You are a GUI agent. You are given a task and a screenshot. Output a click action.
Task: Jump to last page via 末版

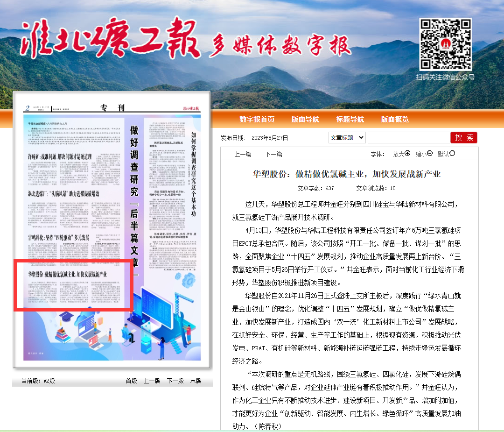(196, 381)
